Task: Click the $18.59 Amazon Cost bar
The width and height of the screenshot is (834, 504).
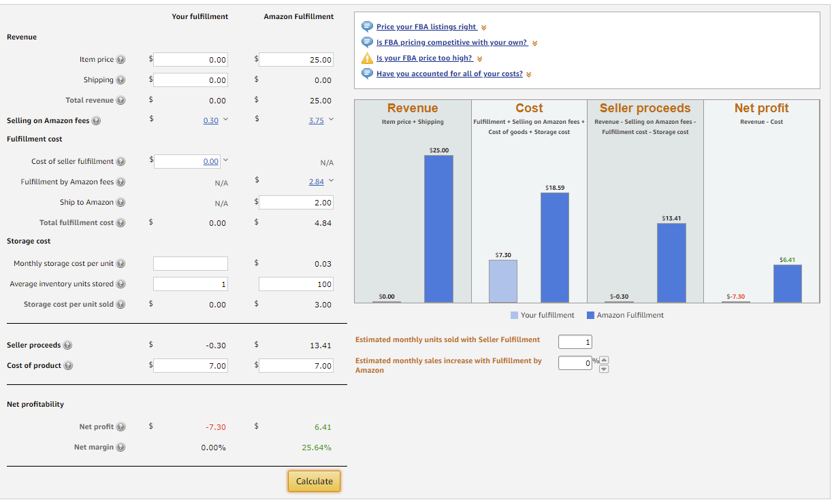Action: (x=555, y=248)
